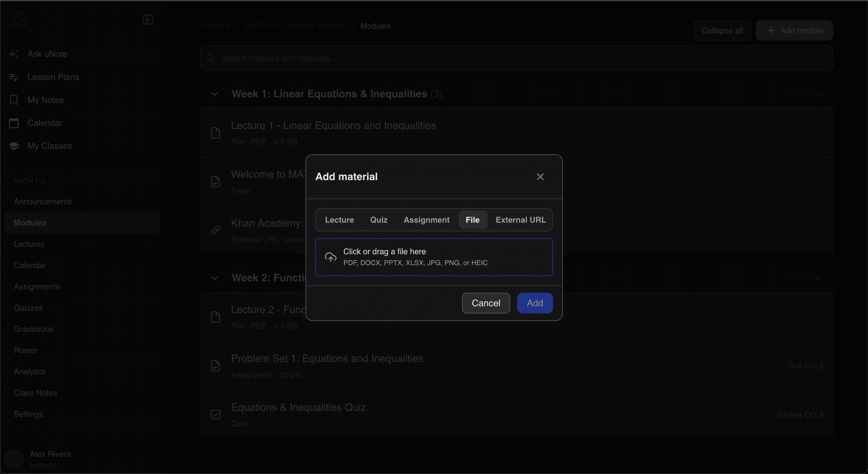Cancel adding material
This screenshot has height=474, width=868.
coord(486,303)
